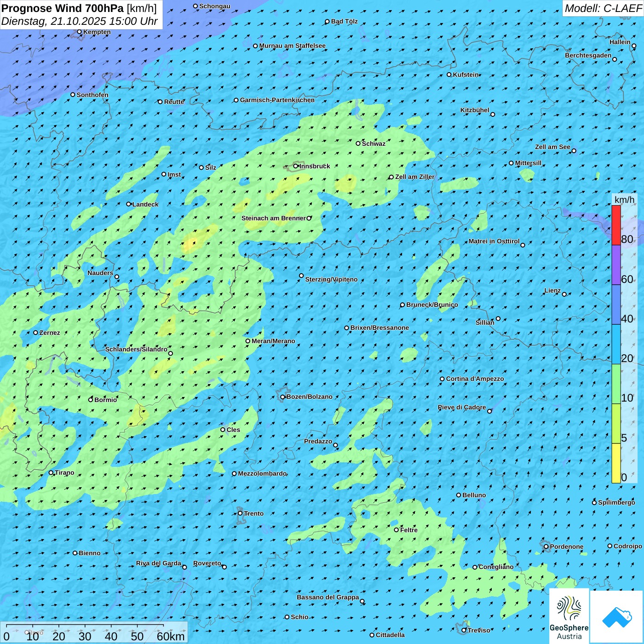The width and height of the screenshot is (644, 644).
Task: Click the Pieve di Cadore label
Action: pyautogui.click(x=462, y=407)
